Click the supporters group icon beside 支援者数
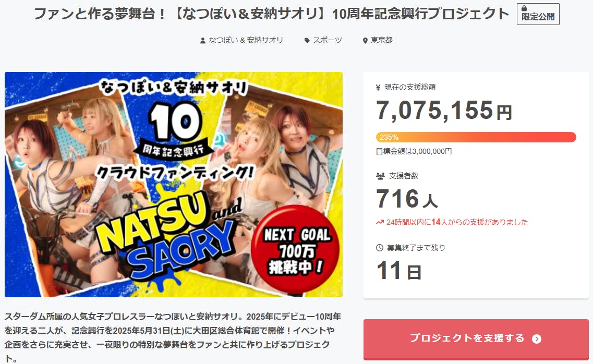The width and height of the screenshot is (593, 364). (x=380, y=176)
